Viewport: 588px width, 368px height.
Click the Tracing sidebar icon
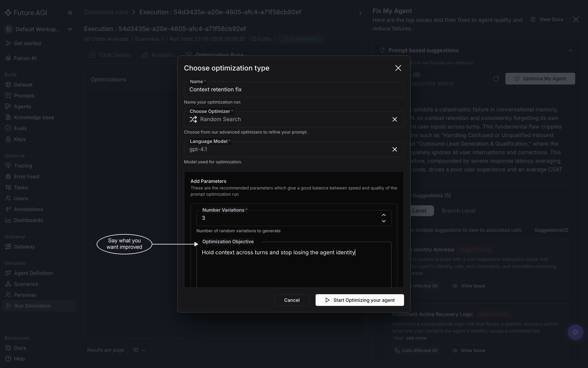(8, 166)
